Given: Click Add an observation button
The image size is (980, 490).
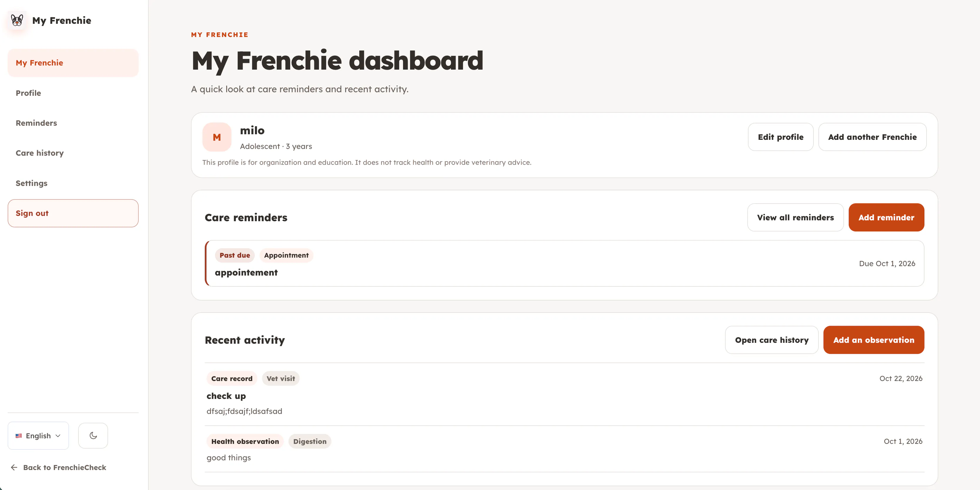Looking at the screenshot, I should click(874, 340).
